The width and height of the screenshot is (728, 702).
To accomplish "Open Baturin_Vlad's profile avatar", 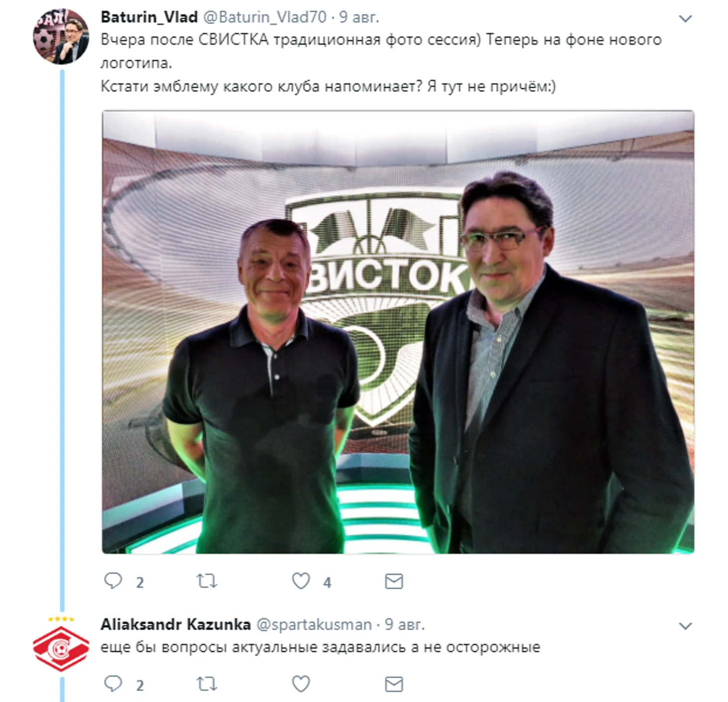I will pyautogui.click(x=61, y=36).
